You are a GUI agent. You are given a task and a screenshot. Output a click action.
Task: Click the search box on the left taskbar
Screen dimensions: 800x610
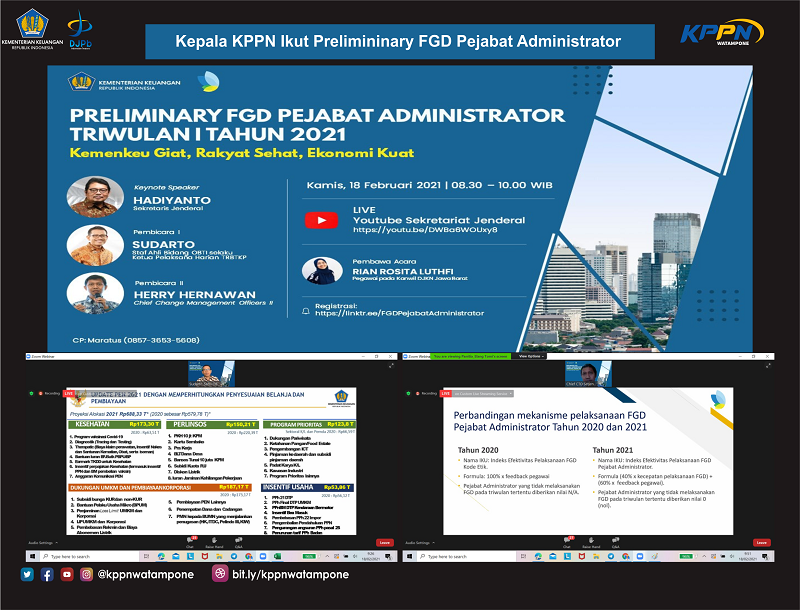[89, 556]
